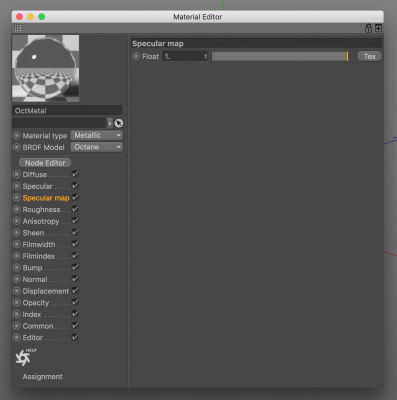Expand the small arrow next to layer field
Viewport: 397px width, 400px height.
(110, 123)
